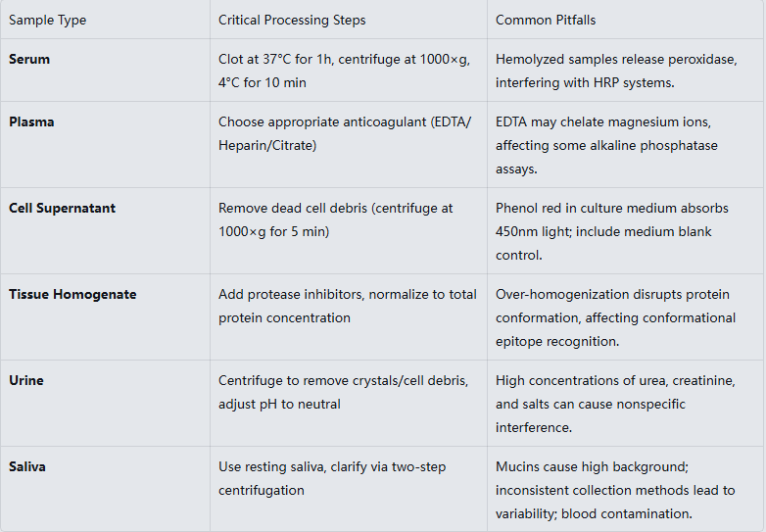The height and width of the screenshot is (532, 766).
Task: Click the mucins high background pitfall cell
Action: (615, 490)
